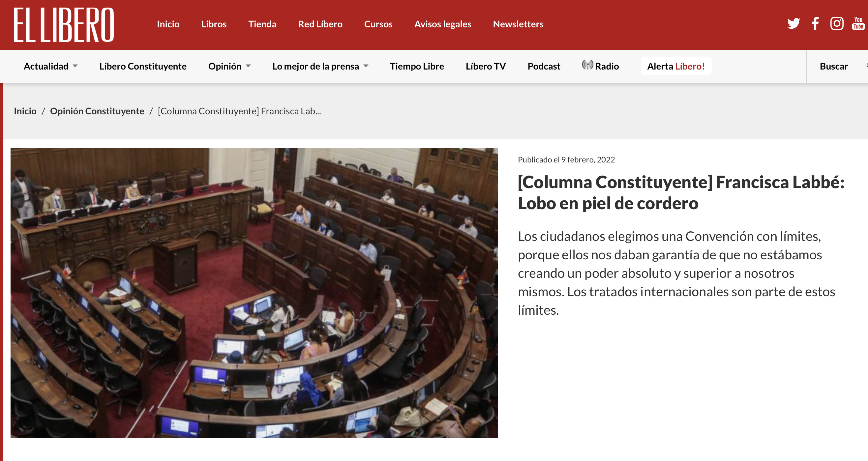Open Líbero Constituyente section
The height and width of the screenshot is (461, 868).
[143, 66]
